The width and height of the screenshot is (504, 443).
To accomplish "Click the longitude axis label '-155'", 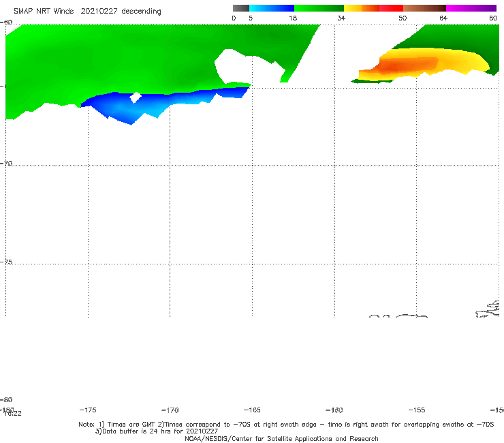I will pos(417,410).
